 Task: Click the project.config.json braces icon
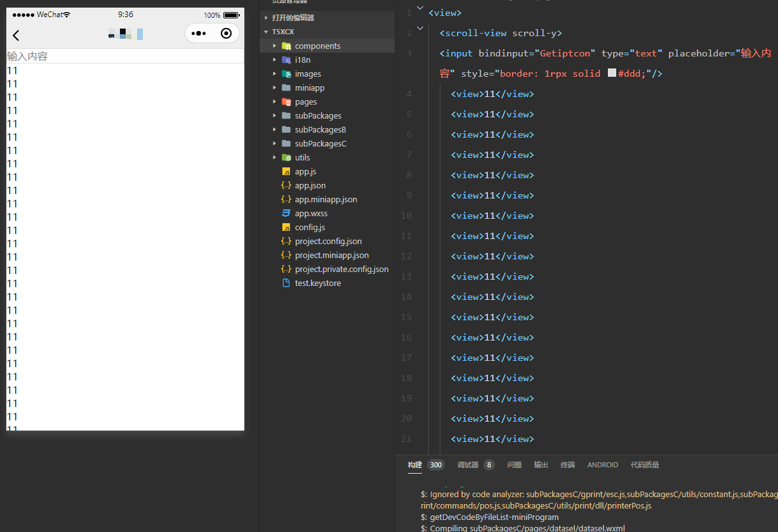point(286,241)
